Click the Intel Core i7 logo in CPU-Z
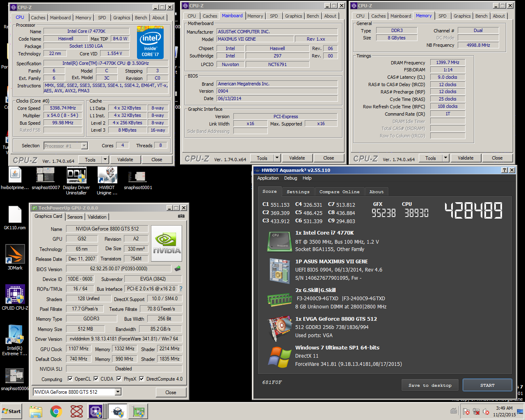 (x=150, y=43)
